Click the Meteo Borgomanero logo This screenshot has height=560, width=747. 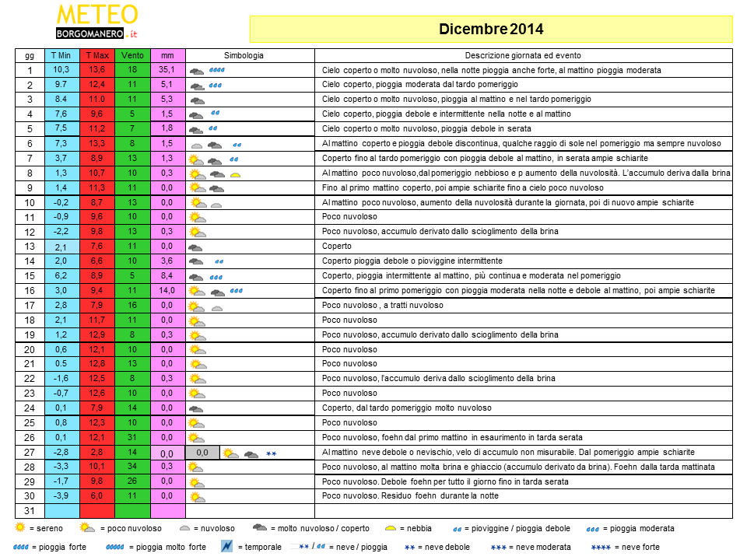pyautogui.click(x=97, y=22)
